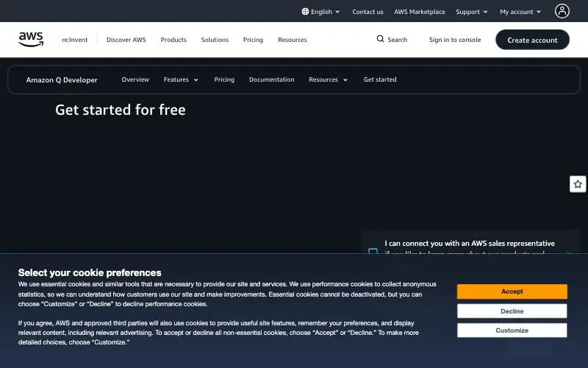Click the sales representative chat message
This screenshot has width=588, height=368.
pos(470,248)
